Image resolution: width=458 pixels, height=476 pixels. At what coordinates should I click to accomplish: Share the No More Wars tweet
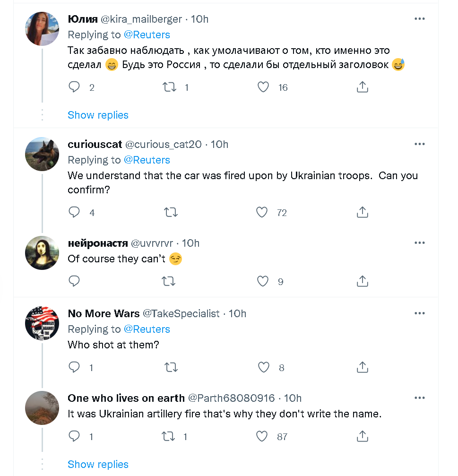pyautogui.click(x=362, y=367)
